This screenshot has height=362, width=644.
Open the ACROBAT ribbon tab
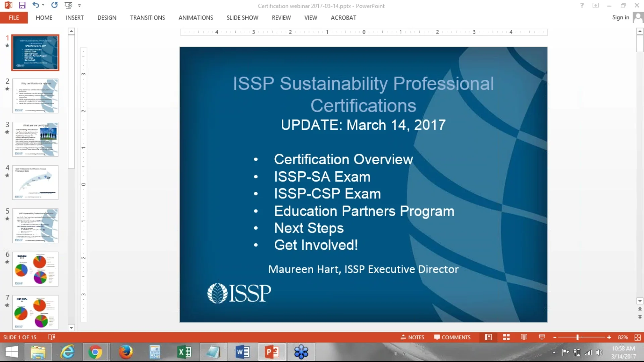[x=343, y=17]
